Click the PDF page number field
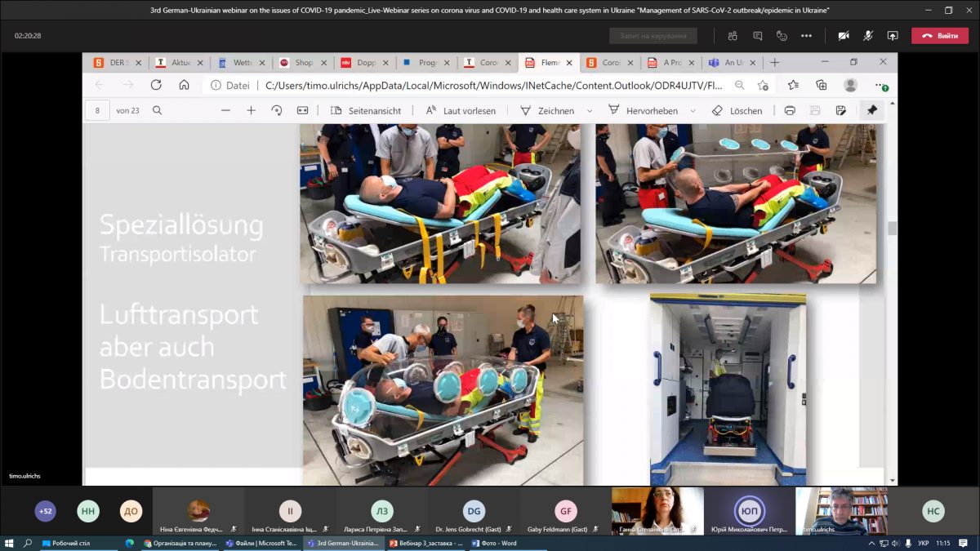 [98, 111]
